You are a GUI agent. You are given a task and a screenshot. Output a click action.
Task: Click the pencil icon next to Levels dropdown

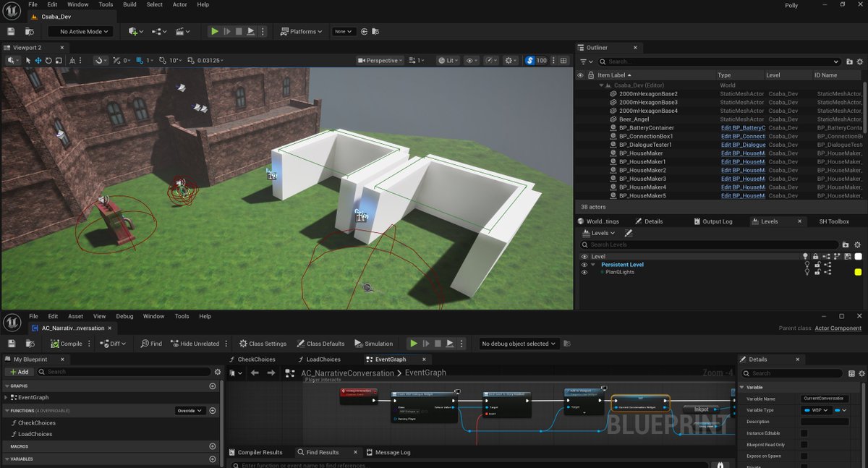pyautogui.click(x=629, y=233)
